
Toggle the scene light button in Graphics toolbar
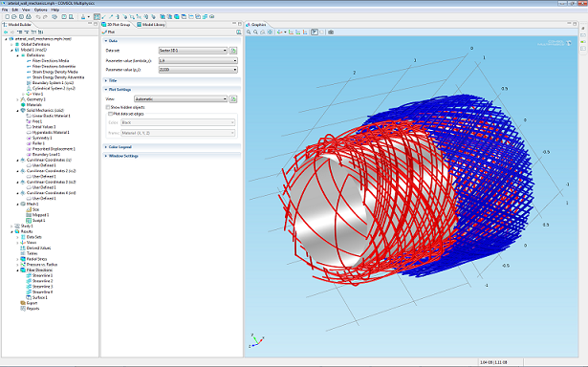315,32
